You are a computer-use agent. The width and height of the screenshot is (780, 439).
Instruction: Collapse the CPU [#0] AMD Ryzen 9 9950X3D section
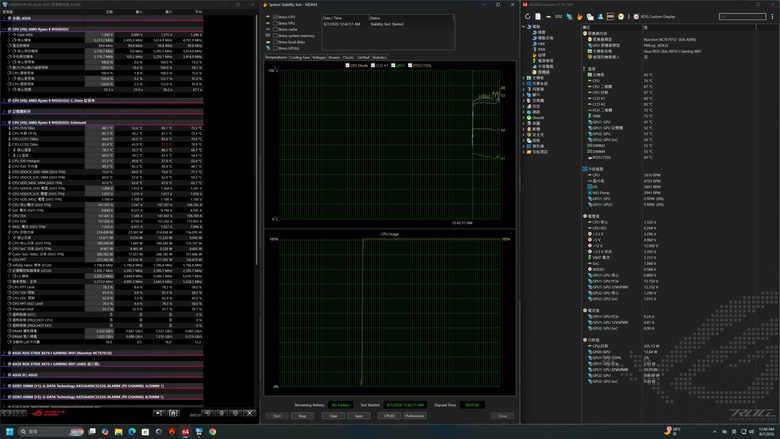[4, 29]
